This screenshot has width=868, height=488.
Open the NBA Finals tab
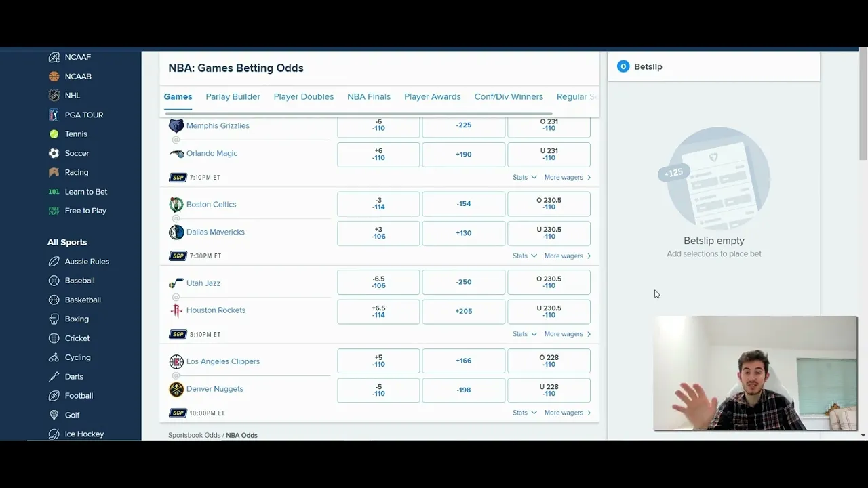tap(369, 96)
